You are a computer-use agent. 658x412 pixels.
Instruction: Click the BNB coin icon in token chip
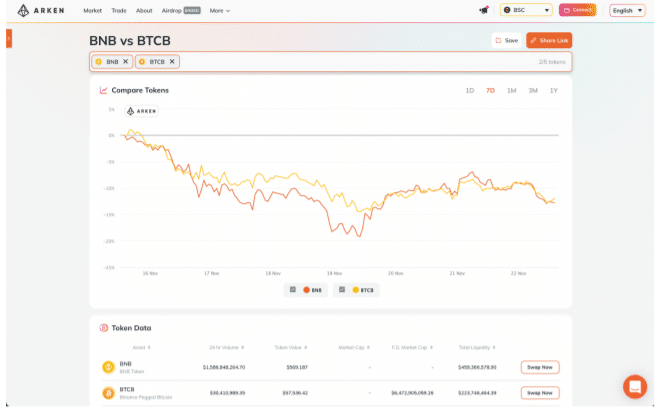tap(99, 62)
